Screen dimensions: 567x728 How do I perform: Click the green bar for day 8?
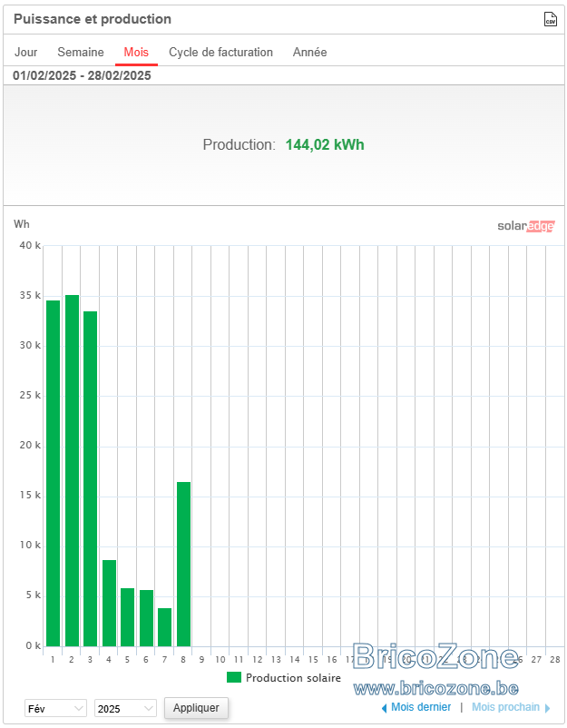tap(184, 564)
